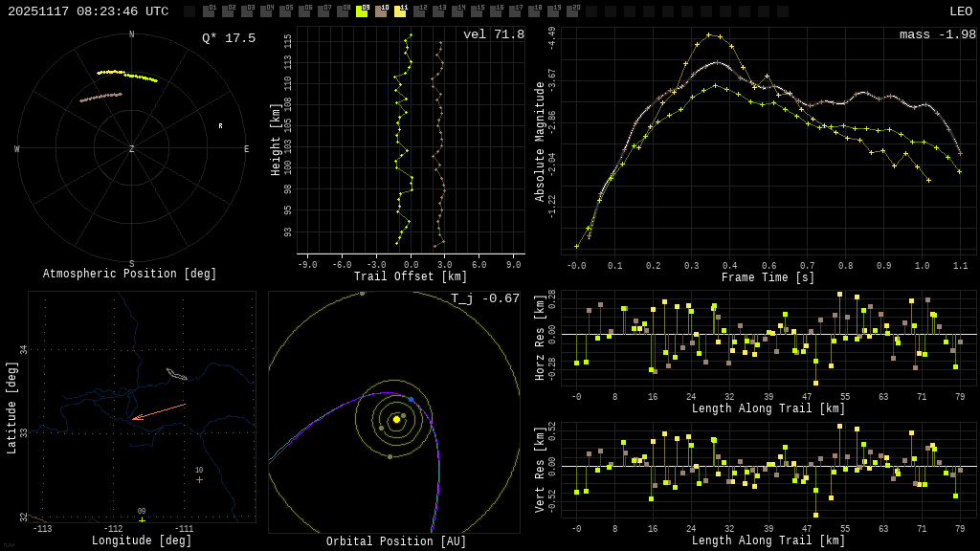
Task: Click the station 09 yellow cross on map
Action: [x=142, y=520]
